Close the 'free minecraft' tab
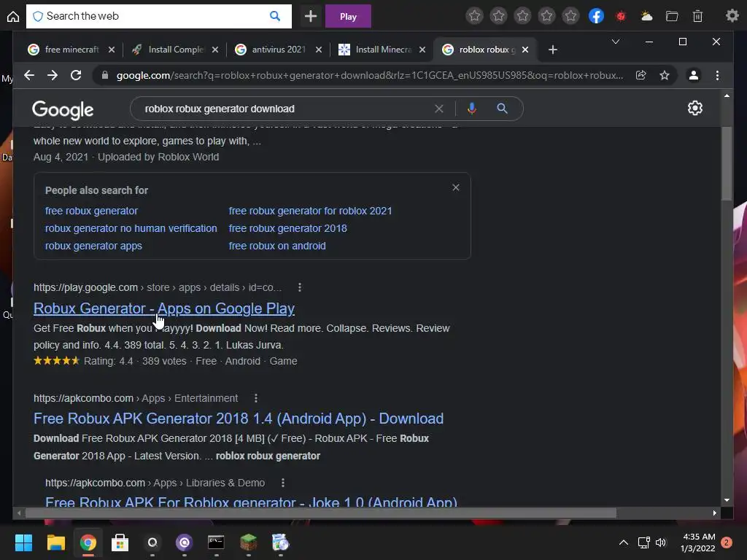Screen dimensions: 747x560 [x=112, y=50]
